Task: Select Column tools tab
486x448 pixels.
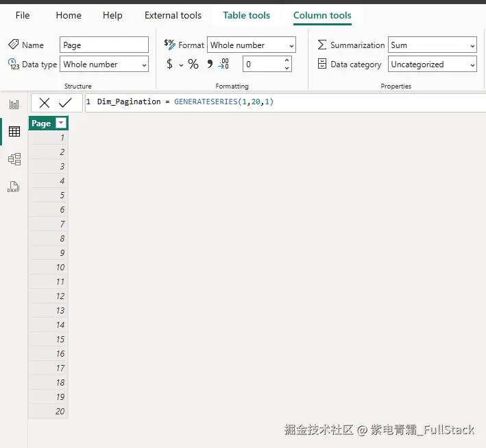Action: pyautogui.click(x=322, y=15)
